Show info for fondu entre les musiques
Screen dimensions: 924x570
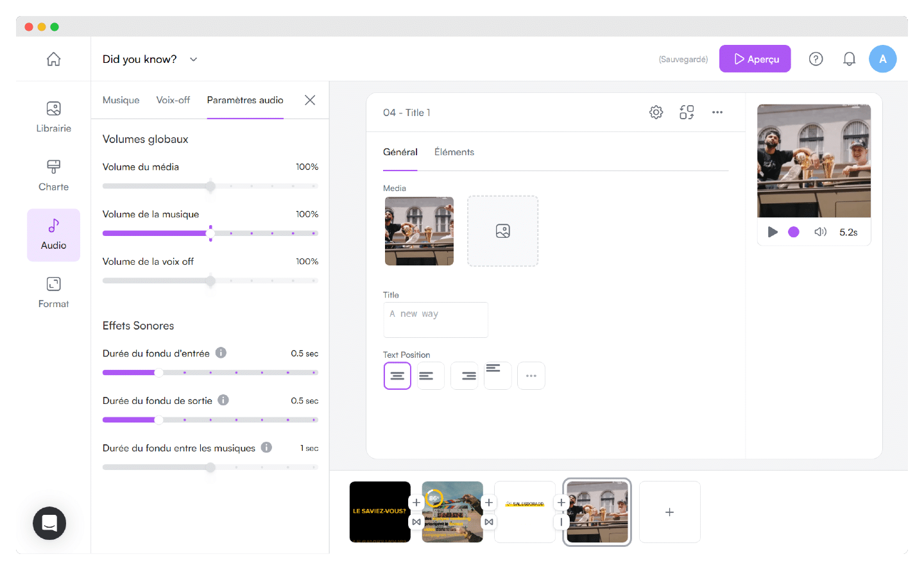point(266,448)
